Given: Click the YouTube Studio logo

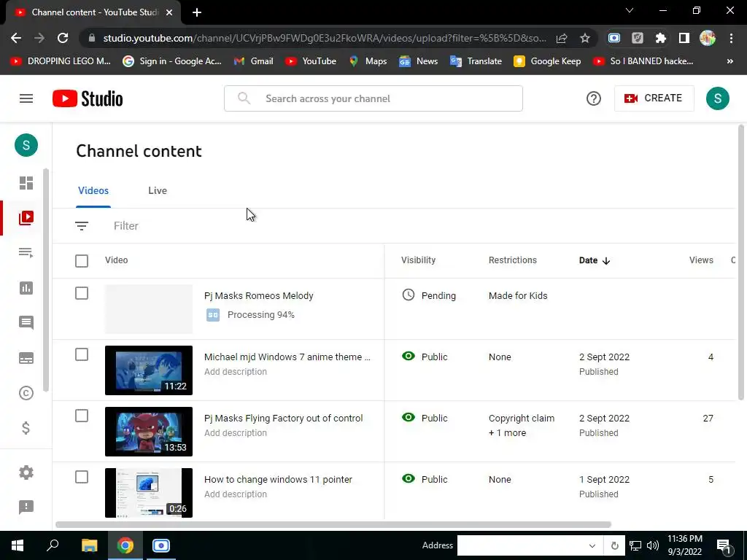Looking at the screenshot, I should coord(88,98).
